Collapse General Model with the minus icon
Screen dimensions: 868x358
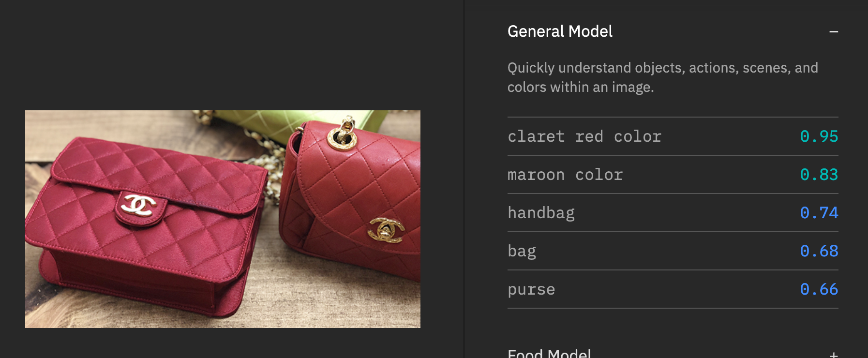tap(833, 32)
